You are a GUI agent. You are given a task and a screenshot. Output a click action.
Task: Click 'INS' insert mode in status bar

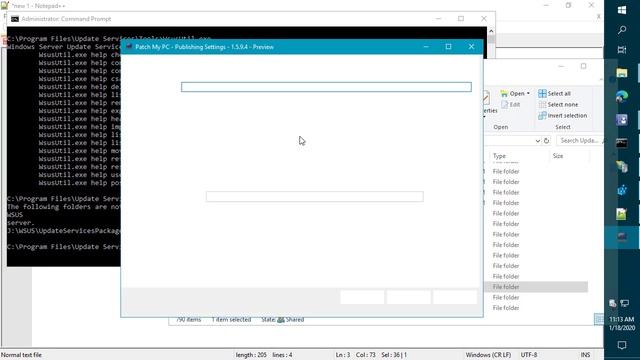585,355
